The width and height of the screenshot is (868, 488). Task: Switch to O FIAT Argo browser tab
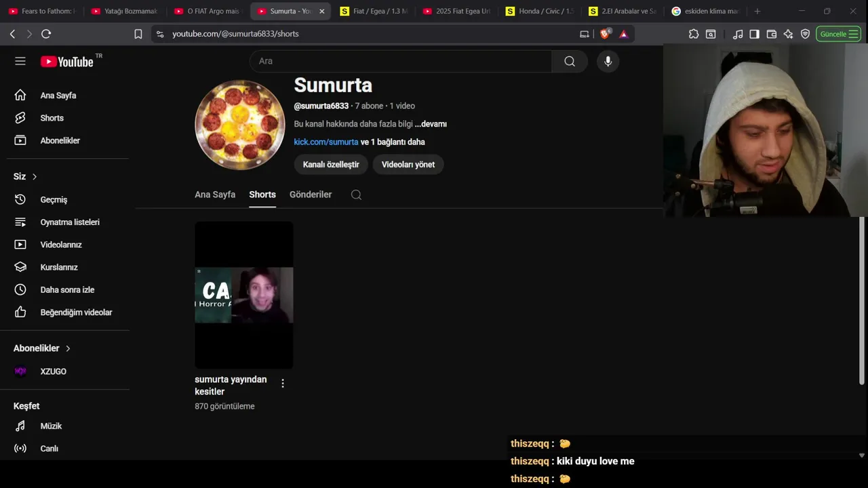point(208,12)
